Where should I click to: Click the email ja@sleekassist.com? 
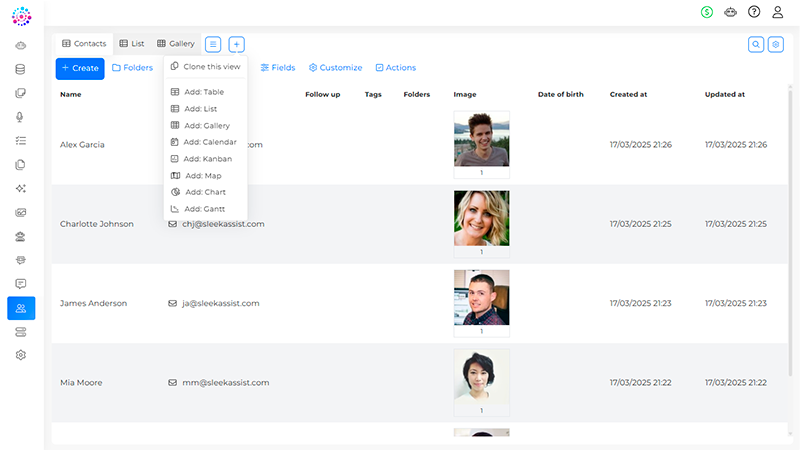[221, 303]
